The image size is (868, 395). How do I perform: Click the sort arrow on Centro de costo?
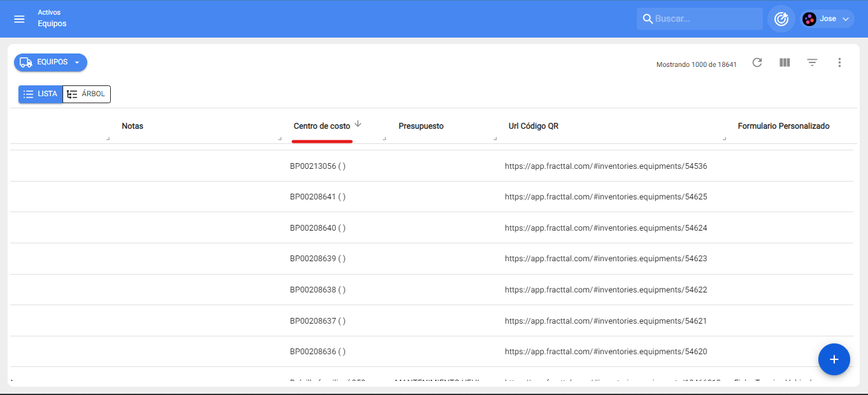pos(358,124)
